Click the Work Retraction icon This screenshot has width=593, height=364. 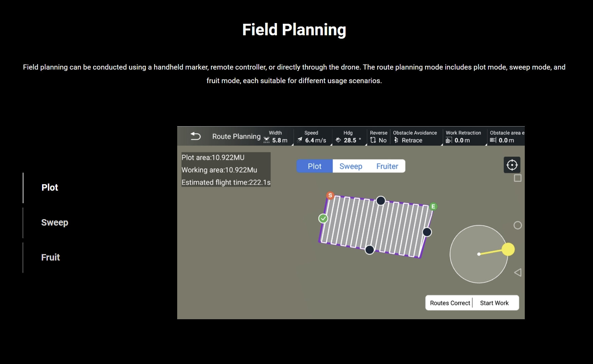(x=449, y=140)
